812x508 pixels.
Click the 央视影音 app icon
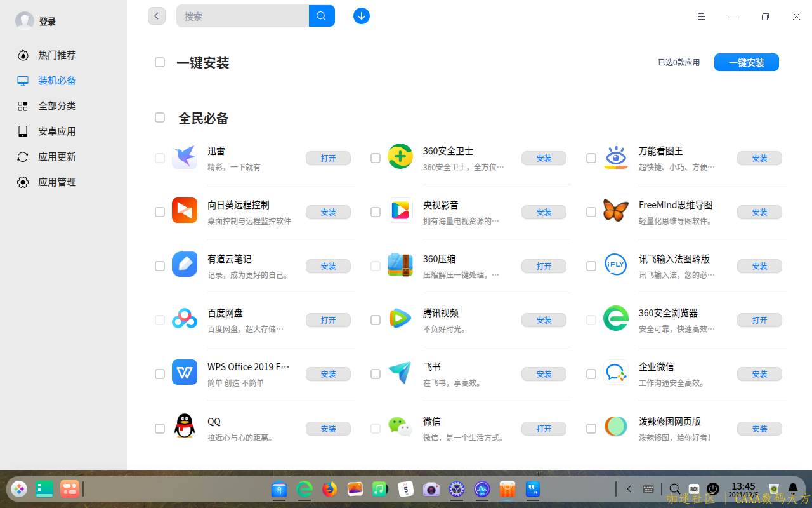tap(400, 211)
